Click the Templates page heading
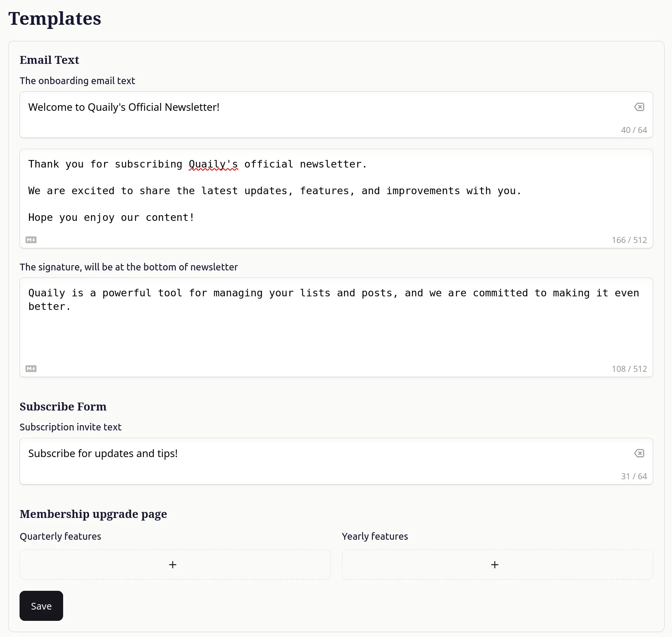Viewport: 672px width, 637px height. tap(55, 19)
